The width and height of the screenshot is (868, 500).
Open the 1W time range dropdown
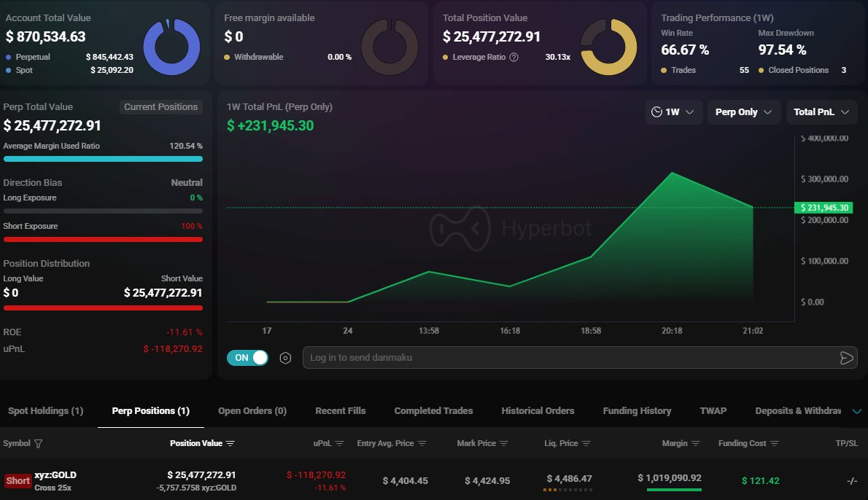click(673, 112)
